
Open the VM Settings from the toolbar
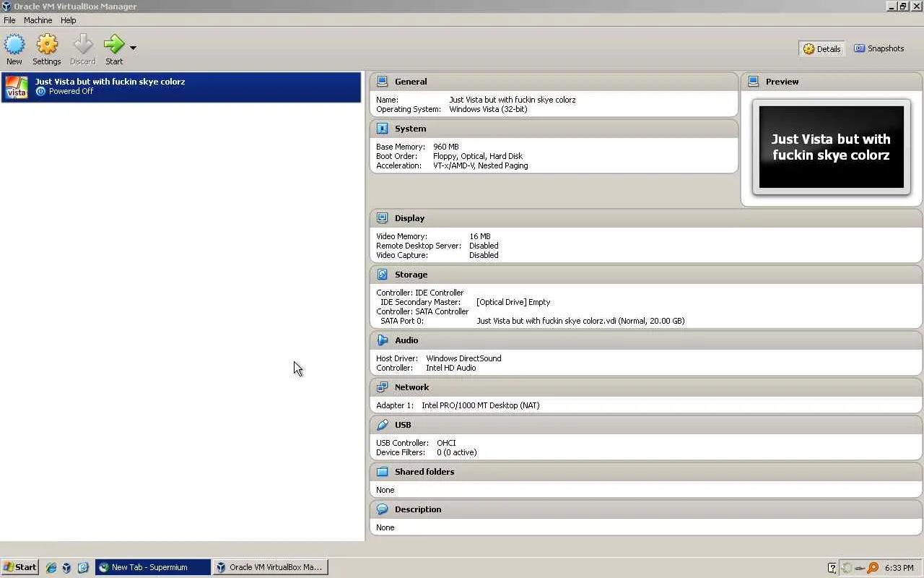[x=47, y=49]
